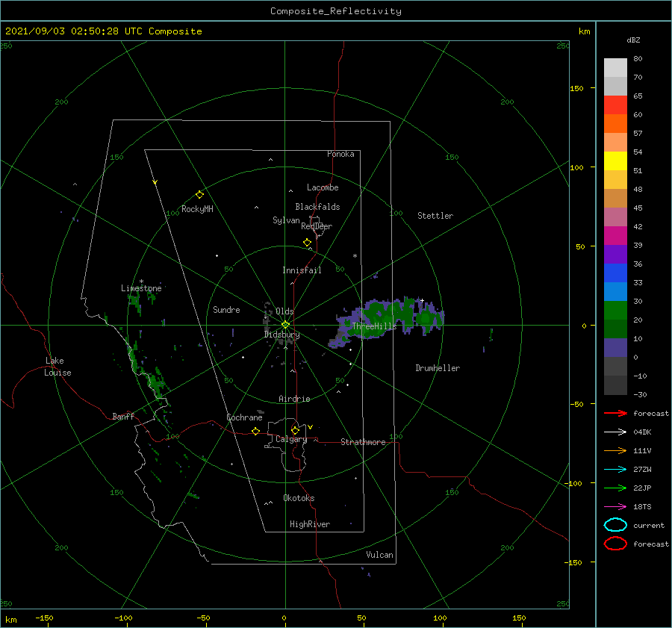Click the dBZ legend heading
Image resolution: width=672 pixels, height=628 pixels.
[633, 40]
